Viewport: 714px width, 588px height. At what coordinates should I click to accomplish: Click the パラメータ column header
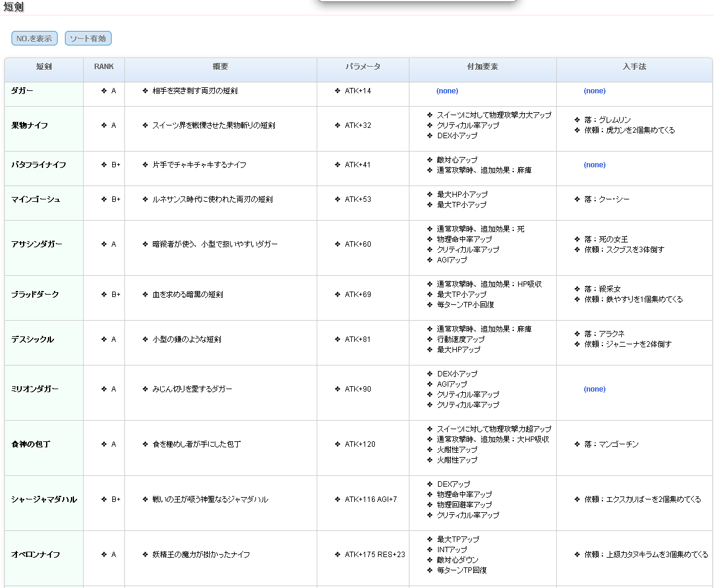click(x=363, y=67)
